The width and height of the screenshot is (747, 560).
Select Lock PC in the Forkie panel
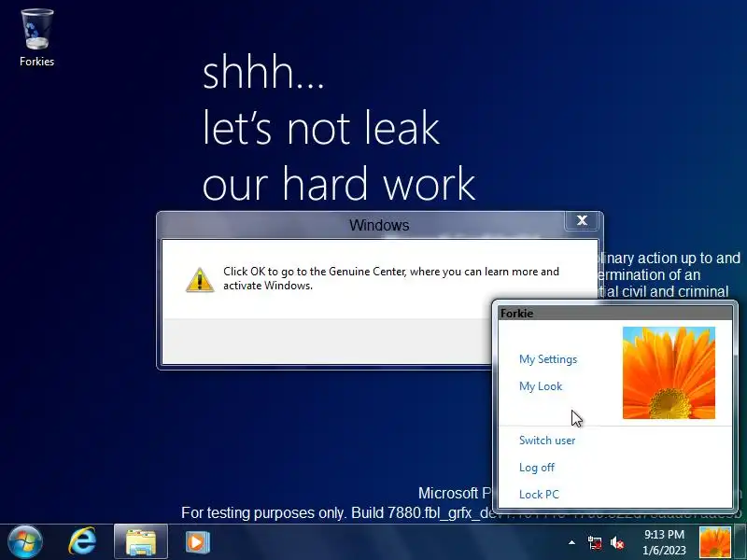click(539, 495)
